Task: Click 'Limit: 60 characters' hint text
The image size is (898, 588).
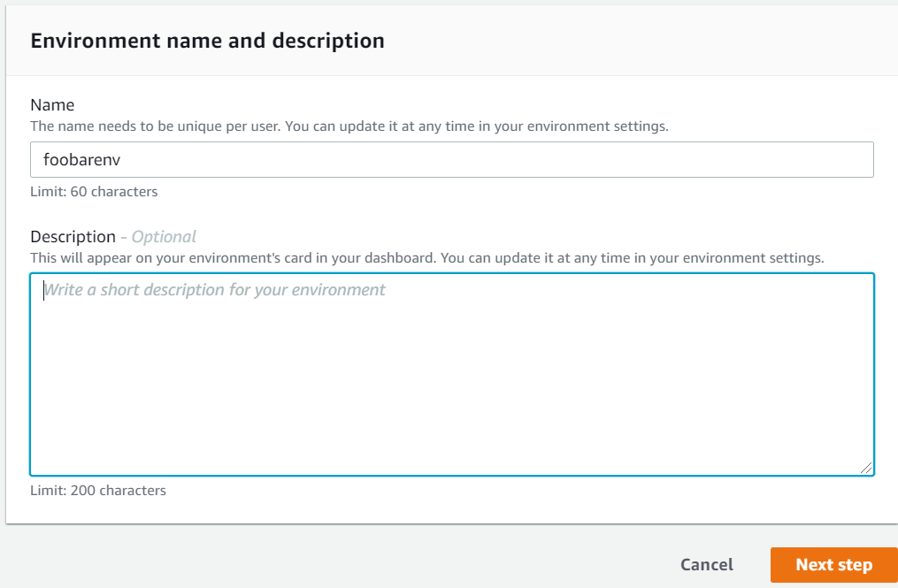Action: tap(94, 191)
